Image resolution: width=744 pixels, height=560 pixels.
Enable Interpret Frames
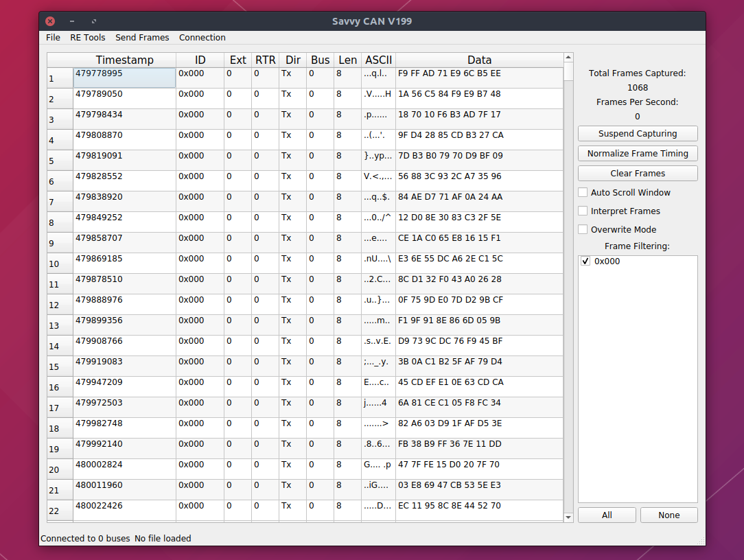[x=584, y=211]
